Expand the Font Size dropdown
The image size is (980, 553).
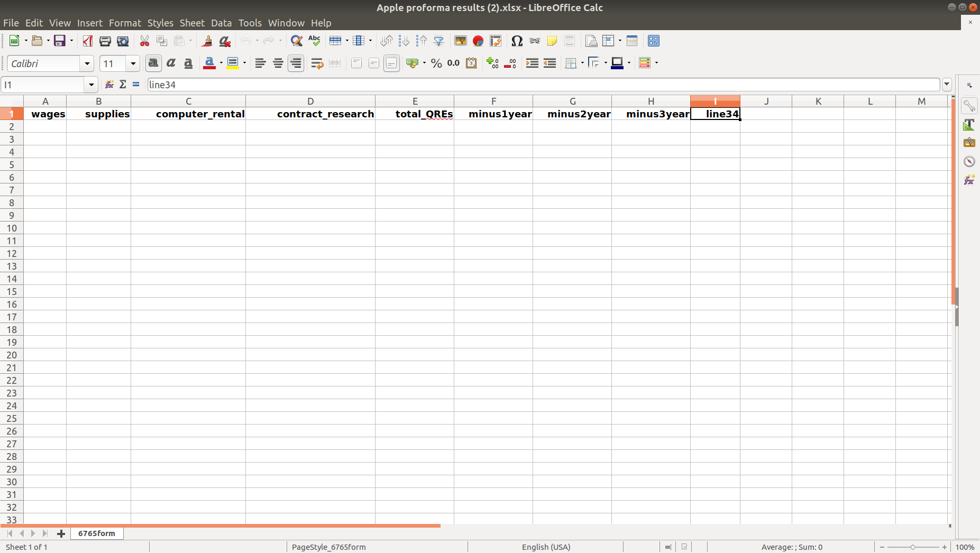[x=133, y=63]
